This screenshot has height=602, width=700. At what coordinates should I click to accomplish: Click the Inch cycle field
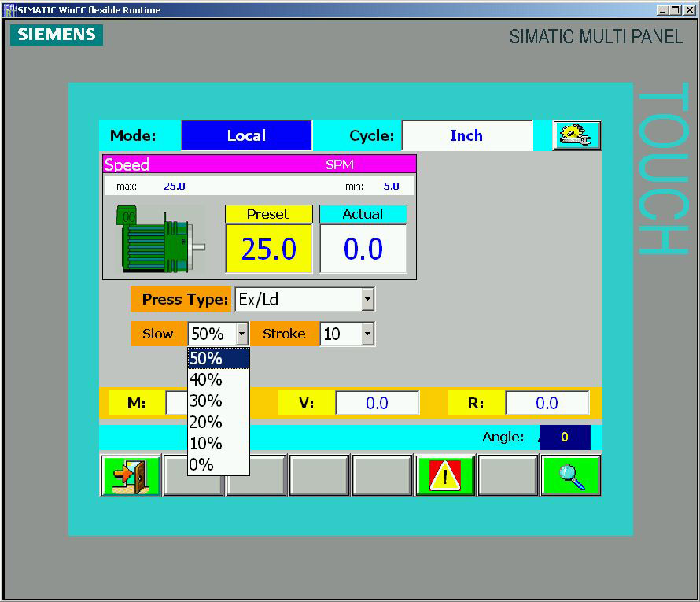(467, 135)
